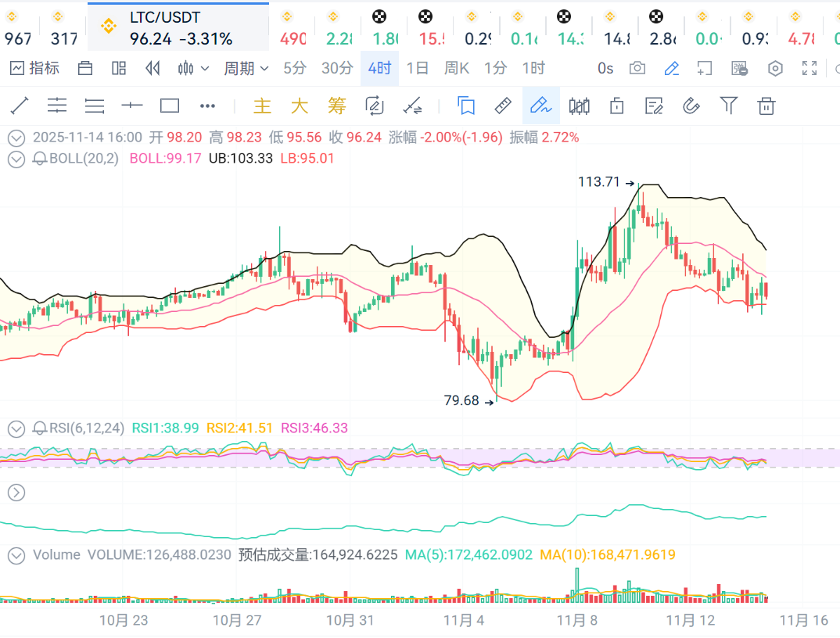Collapse the Volume indicator panel chevron
The image size is (840, 638).
[16, 555]
